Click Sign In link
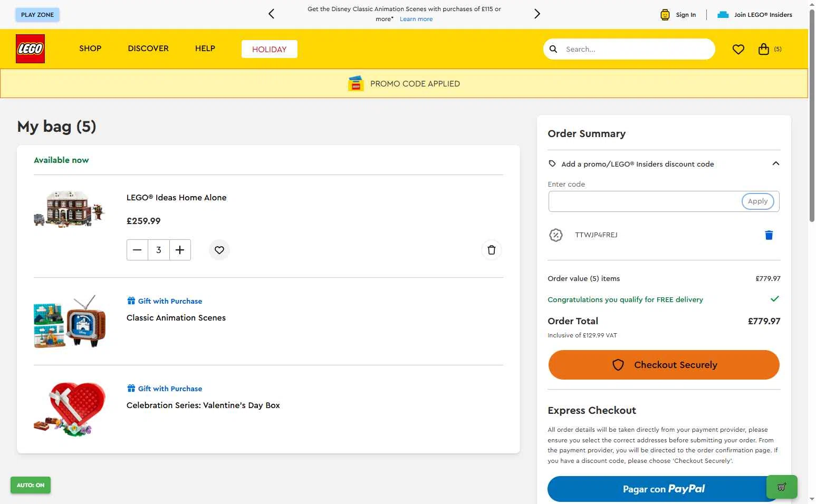 click(x=686, y=15)
